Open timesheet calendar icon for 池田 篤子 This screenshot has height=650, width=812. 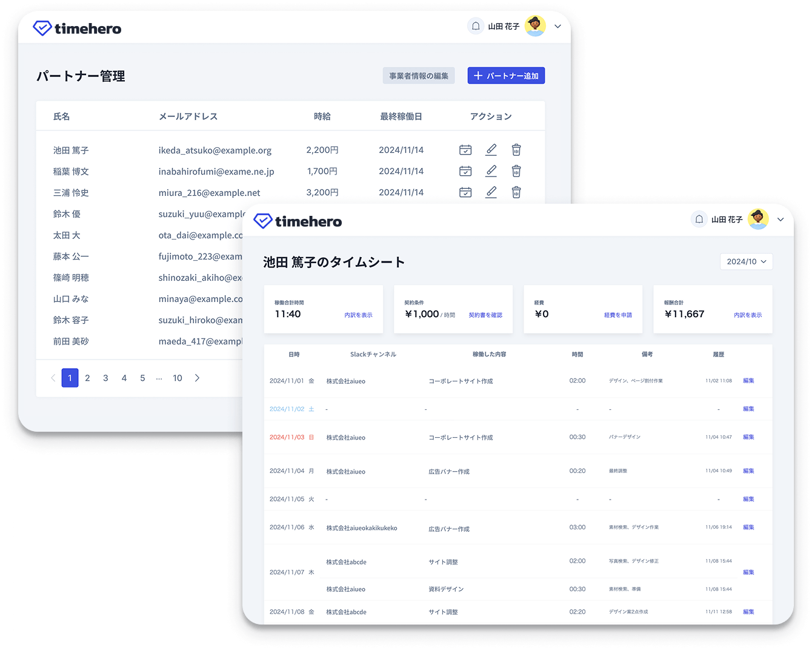465,150
